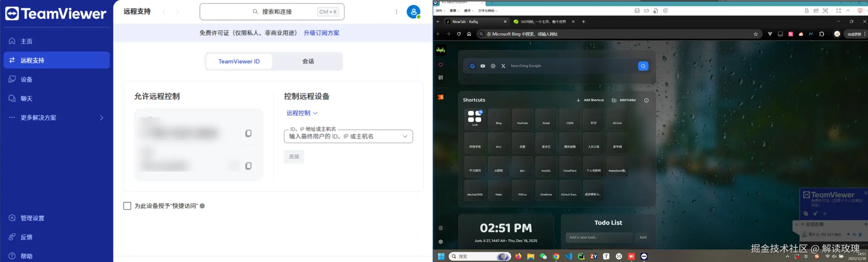
Task: Open 管理设置 admin settings
Action: tap(56, 218)
